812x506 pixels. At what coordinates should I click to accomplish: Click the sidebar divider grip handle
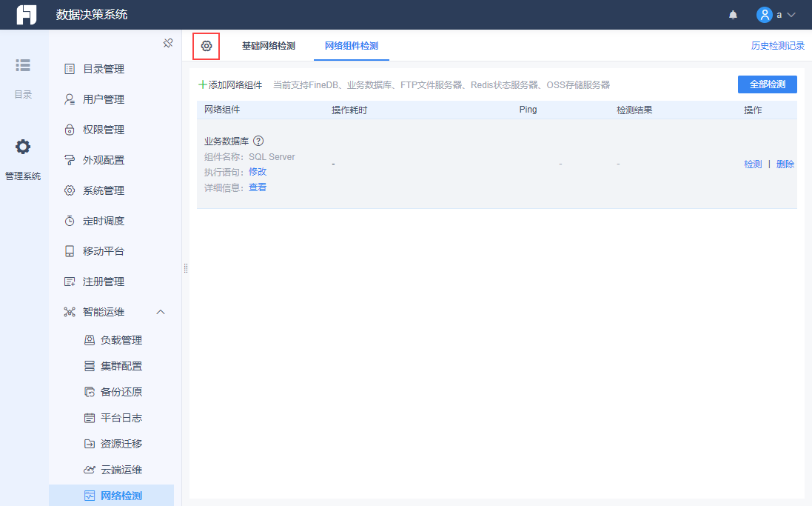185,268
